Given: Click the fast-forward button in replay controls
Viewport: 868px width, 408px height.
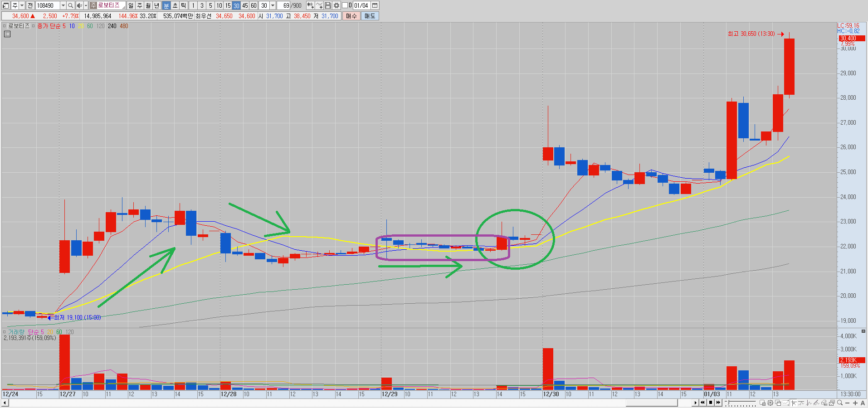Looking at the screenshot, I should (718, 403).
